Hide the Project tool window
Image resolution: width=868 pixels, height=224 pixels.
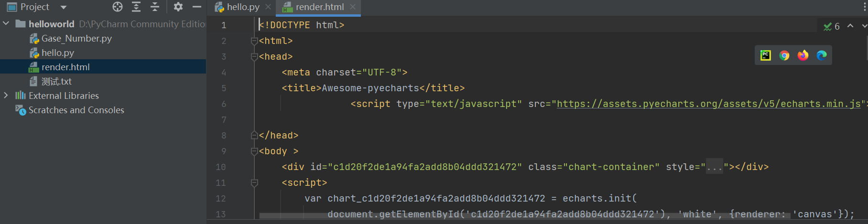coord(196,7)
